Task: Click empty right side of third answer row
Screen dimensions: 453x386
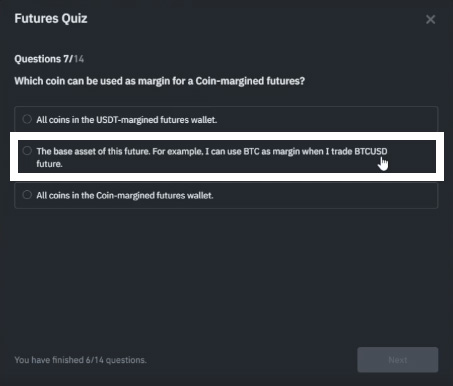Action: (325, 195)
